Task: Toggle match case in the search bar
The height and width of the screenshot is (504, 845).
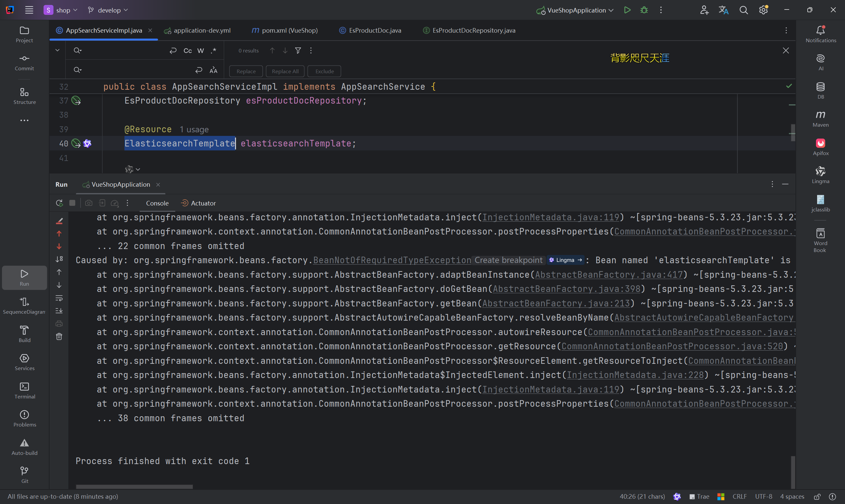Action: tap(187, 50)
